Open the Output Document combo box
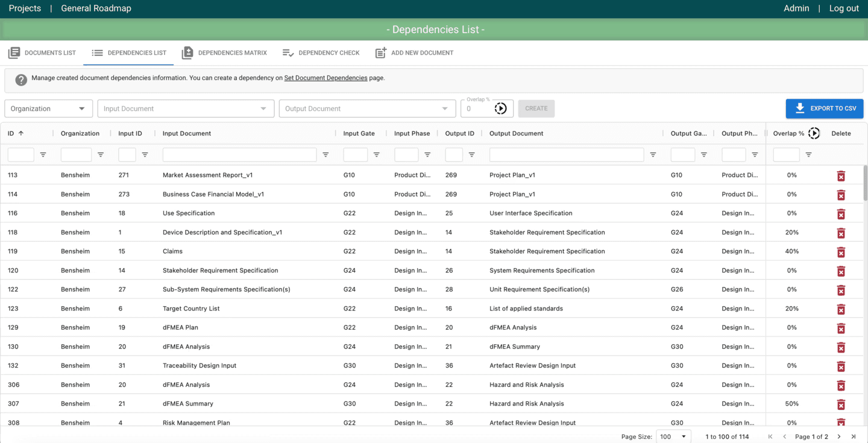The width and height of the screenshot is (868, 443). tap(367, 108)
